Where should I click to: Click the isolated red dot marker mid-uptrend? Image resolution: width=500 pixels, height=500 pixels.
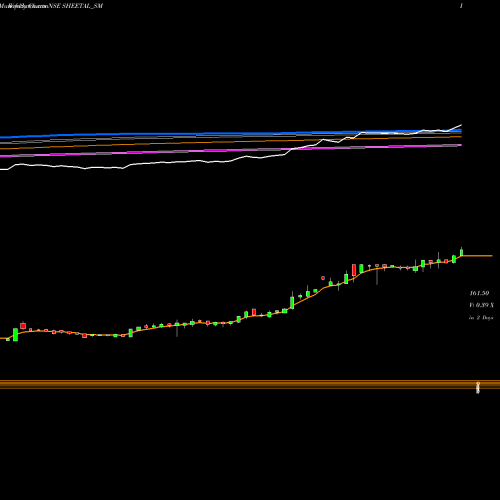coord(323,278)
